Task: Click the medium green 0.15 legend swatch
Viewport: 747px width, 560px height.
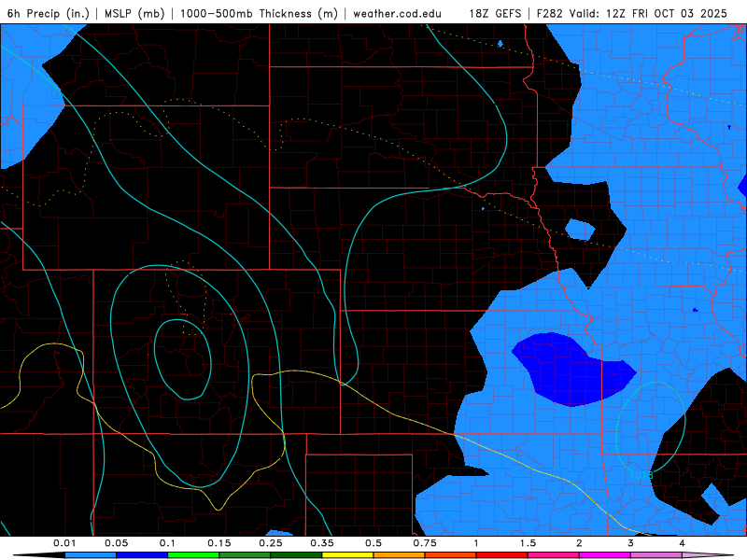Action: (245, 555)
